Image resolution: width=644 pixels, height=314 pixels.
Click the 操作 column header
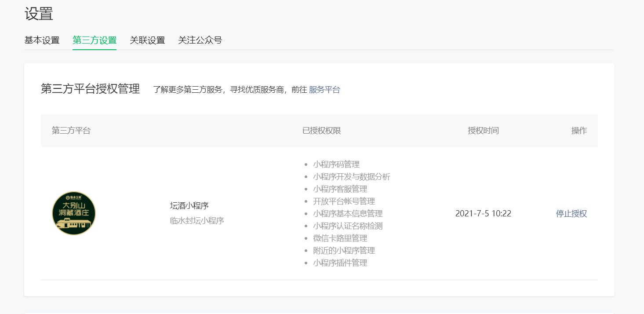tap(579, 131)
